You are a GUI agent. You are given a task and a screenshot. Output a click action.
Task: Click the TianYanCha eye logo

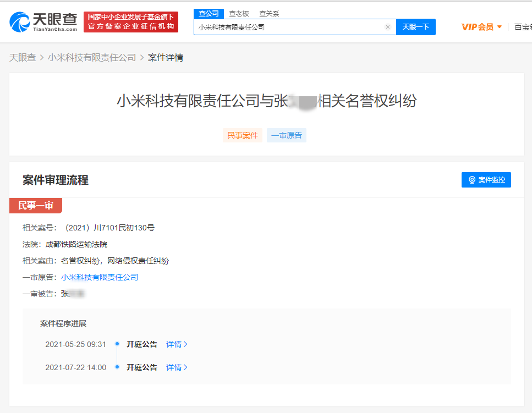pos(20,22)
